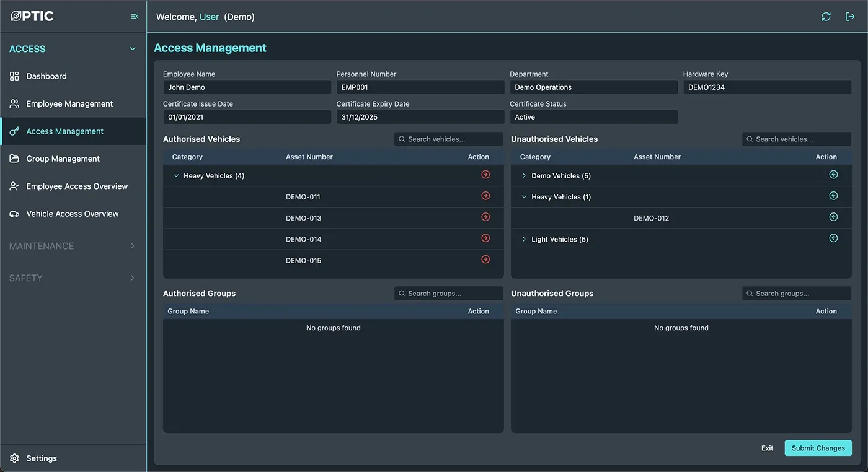This screenshot has height=472, width=868.
Task: Click the Personnel Number field EMP001
Action: pyautogui.click(x=420, y=87)
